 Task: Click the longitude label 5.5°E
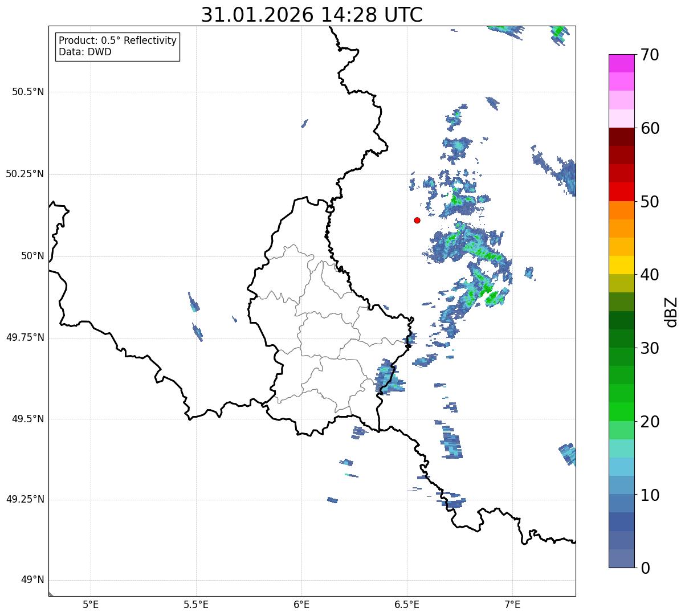[197, 605]
